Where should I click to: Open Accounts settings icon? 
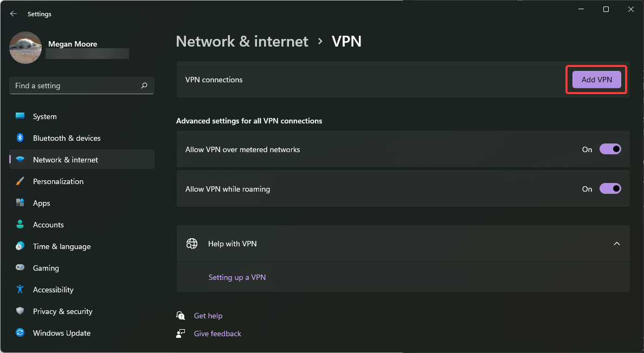coord(20,224)
